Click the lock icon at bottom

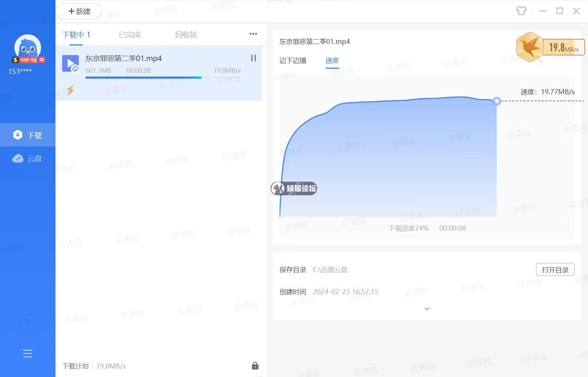[x=255, y=366]
